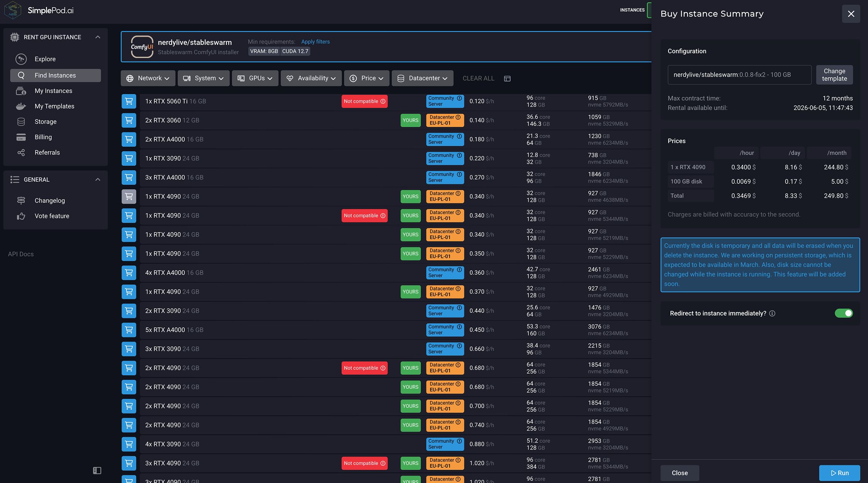Click cart icon for 4x RTX 3090
The height and width of the screenshot is (483, 868).
point(129,444)
